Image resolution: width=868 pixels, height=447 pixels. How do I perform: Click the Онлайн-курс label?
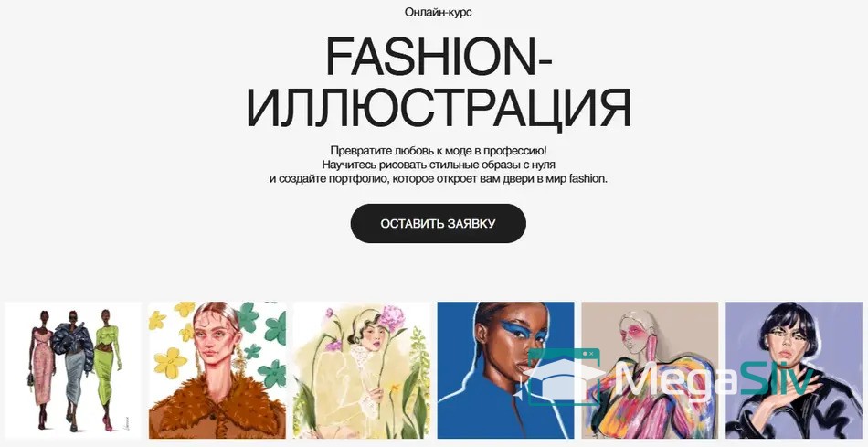[438, 12]
